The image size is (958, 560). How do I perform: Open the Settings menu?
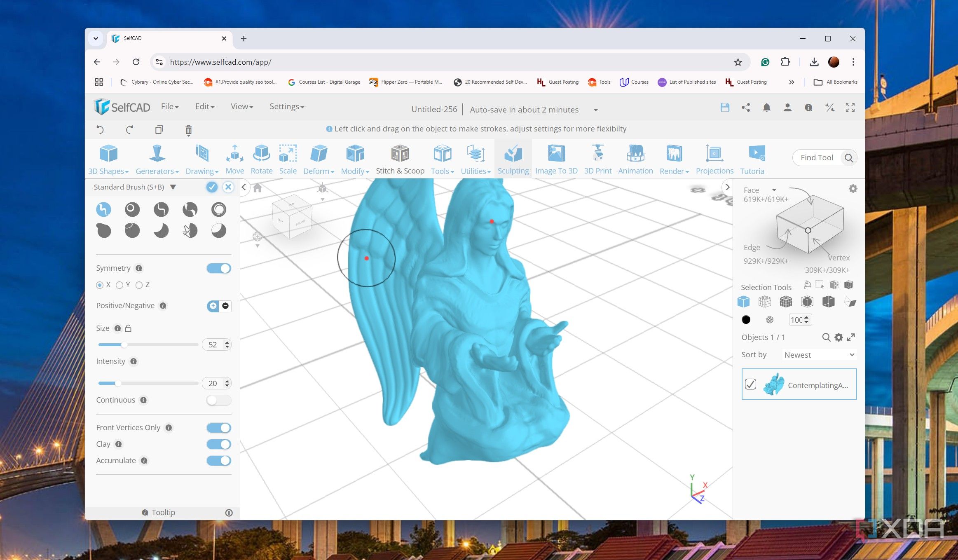[x=287, y=107]
